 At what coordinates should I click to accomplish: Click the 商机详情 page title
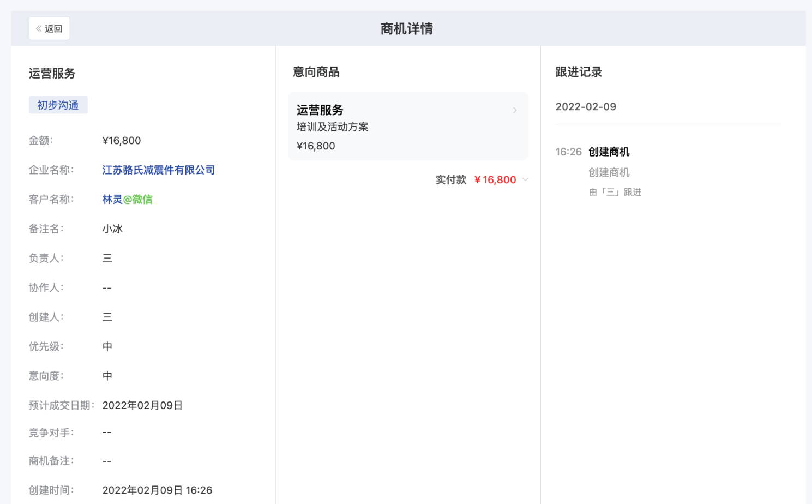coord(407,29)
